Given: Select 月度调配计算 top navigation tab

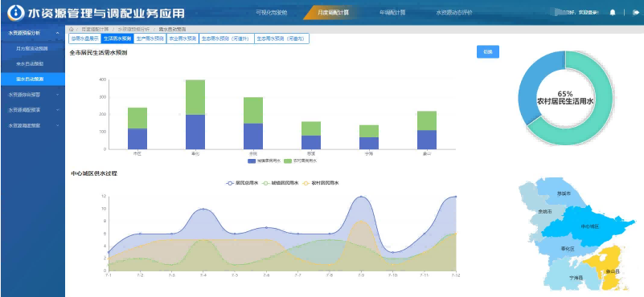Looking at the screenshot, I should (x=333, y=12).
